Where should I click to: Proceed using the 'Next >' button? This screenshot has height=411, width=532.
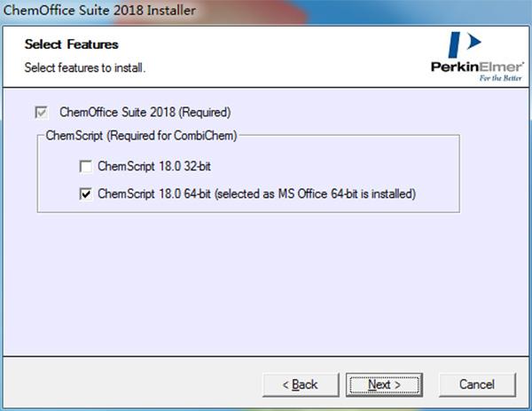(384, 384)
